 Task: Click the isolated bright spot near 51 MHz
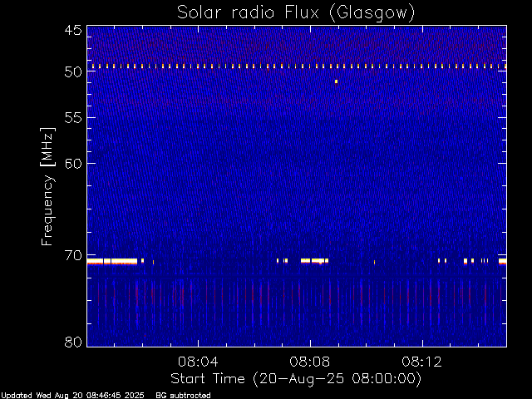point(336,81)
